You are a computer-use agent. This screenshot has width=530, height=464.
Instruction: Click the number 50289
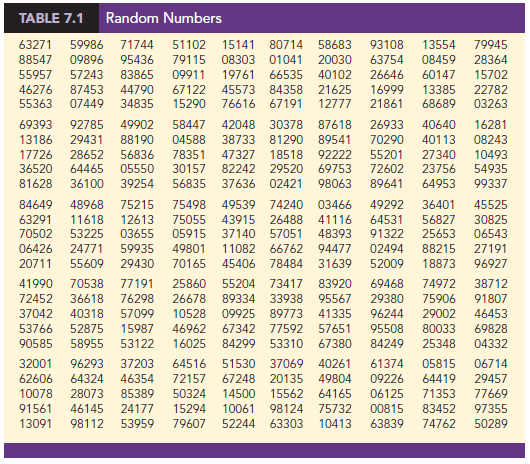click(490, 423)
